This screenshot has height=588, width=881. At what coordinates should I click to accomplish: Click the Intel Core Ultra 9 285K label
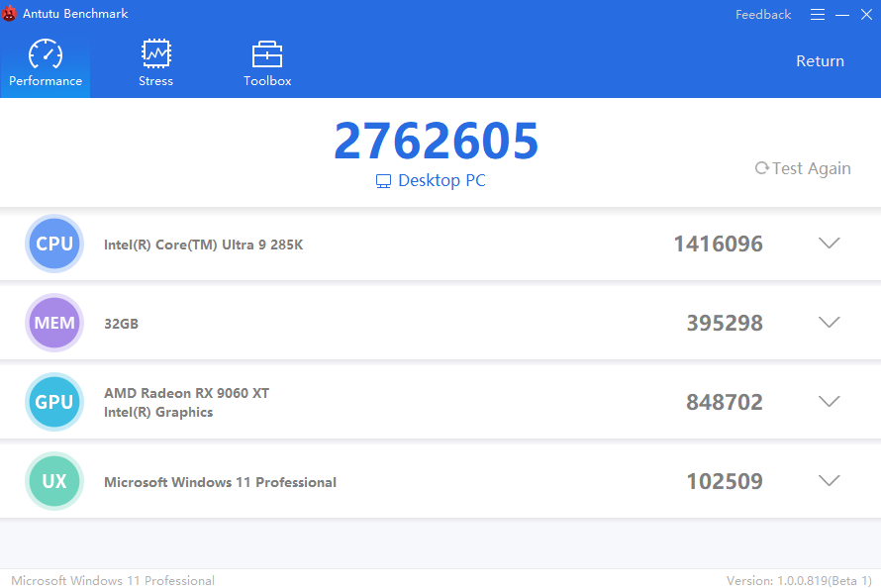click(203, 245)
